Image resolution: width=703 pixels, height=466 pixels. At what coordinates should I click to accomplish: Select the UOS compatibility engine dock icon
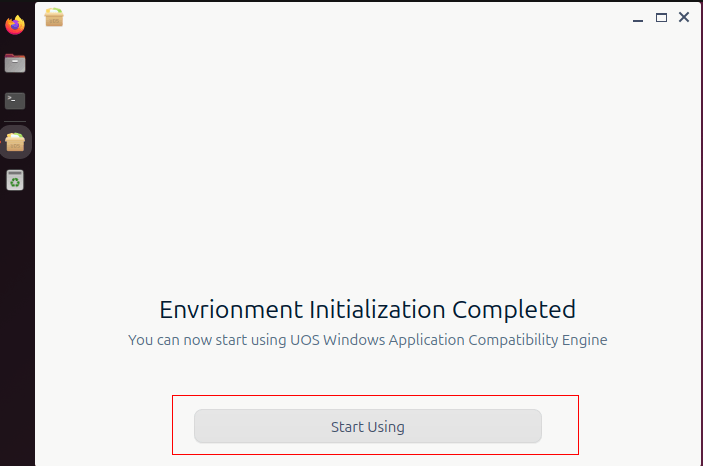(15, 142)
